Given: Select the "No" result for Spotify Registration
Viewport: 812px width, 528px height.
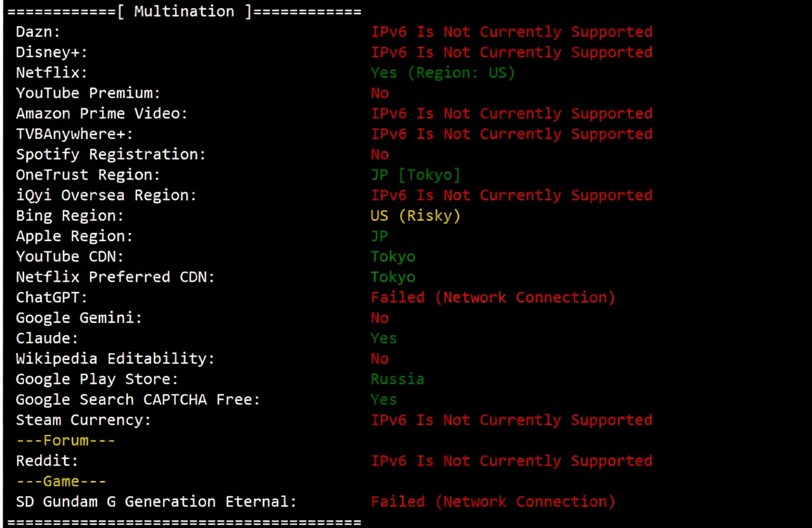Looking at the screenshot, I should (380, 154).
